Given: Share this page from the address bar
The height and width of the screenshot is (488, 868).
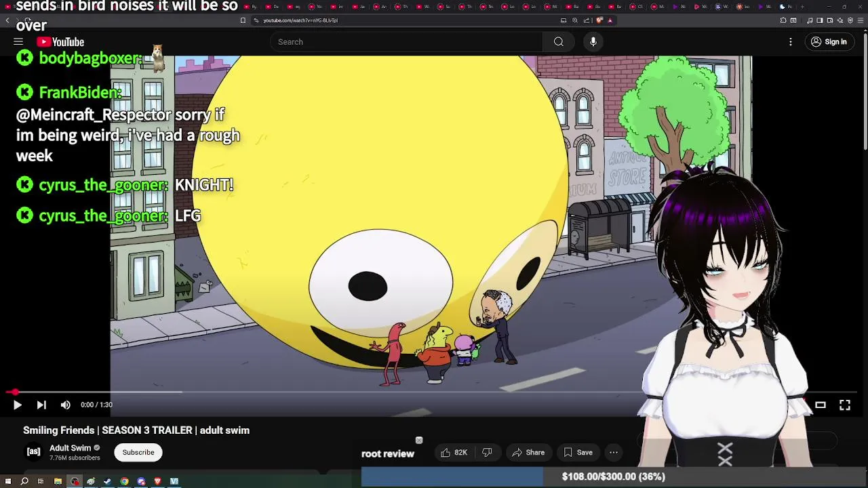Looking at the screenshot, I should 587,20.
